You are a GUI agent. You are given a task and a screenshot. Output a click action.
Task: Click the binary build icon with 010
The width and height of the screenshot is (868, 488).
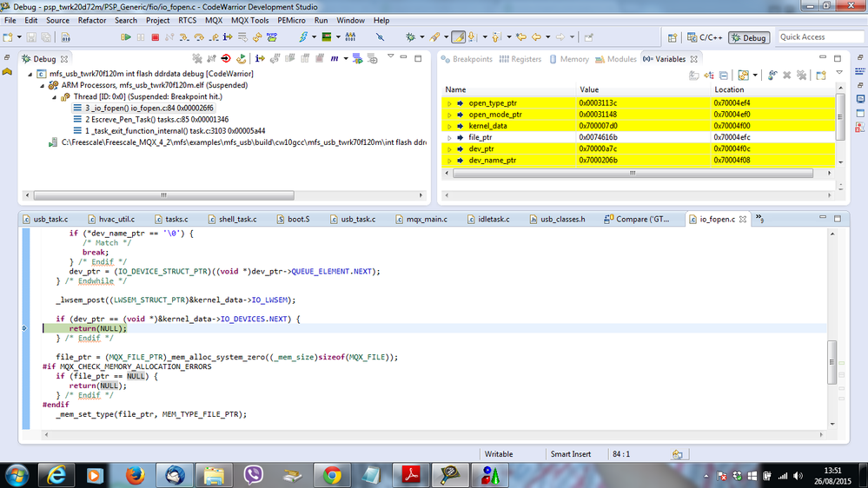(65, 37)
